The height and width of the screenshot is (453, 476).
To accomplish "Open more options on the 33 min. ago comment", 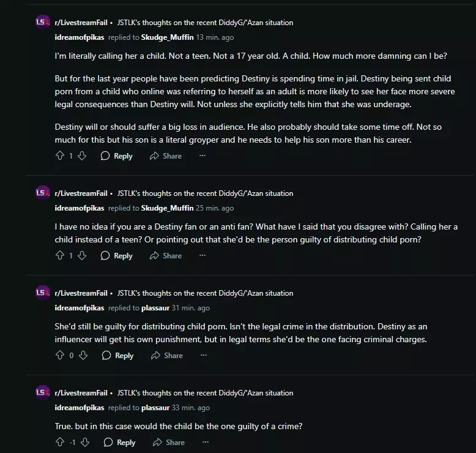I will [206, 443].
